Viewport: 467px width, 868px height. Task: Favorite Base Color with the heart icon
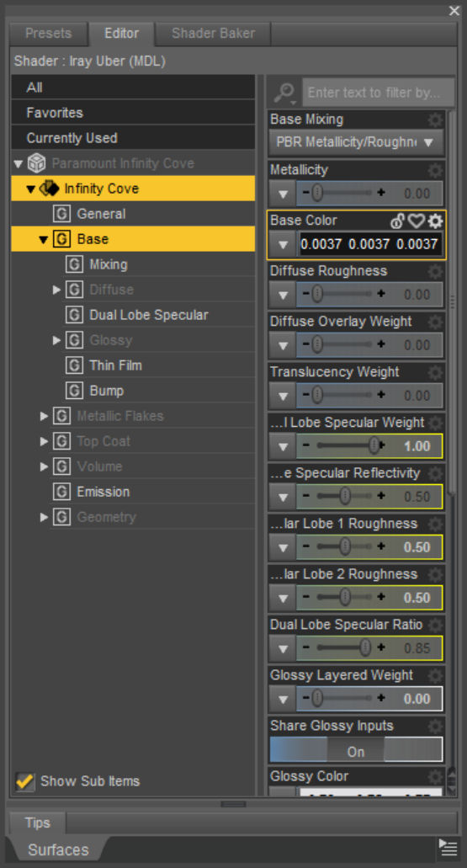tap(417, 221)
